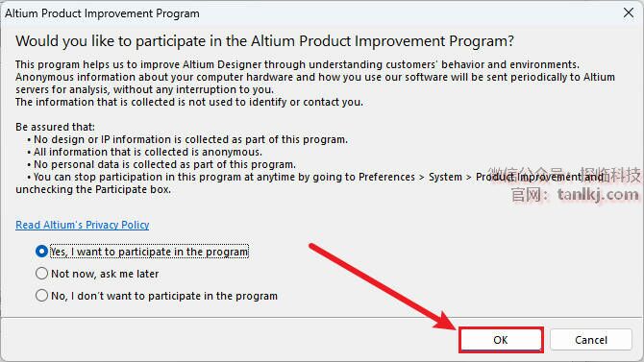Select the radio circle for Yes, participate
644x362 pixels.
[41, 252]
